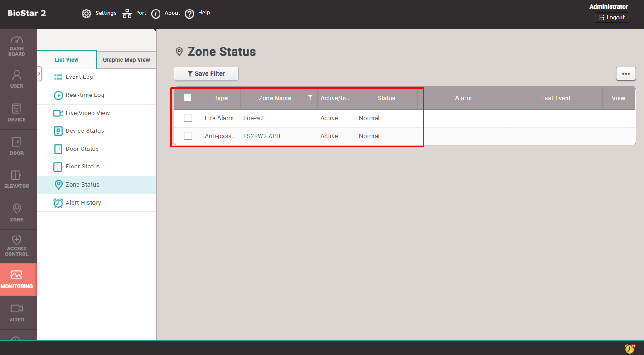Check the Fire-w2 zone row checkbox
Viewport: 644px width, 355px height.
pyautogui.click(x=188, y=118)
